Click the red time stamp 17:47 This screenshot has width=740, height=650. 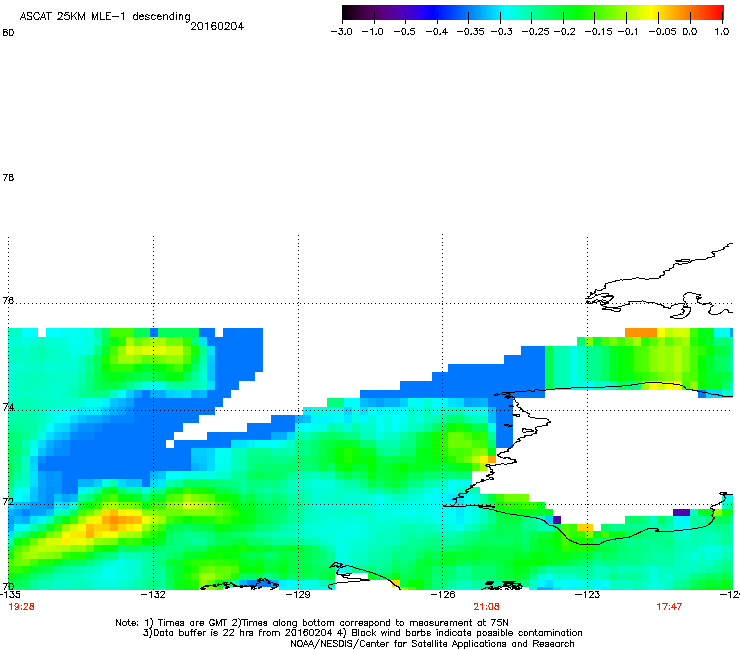pos(669,607)
